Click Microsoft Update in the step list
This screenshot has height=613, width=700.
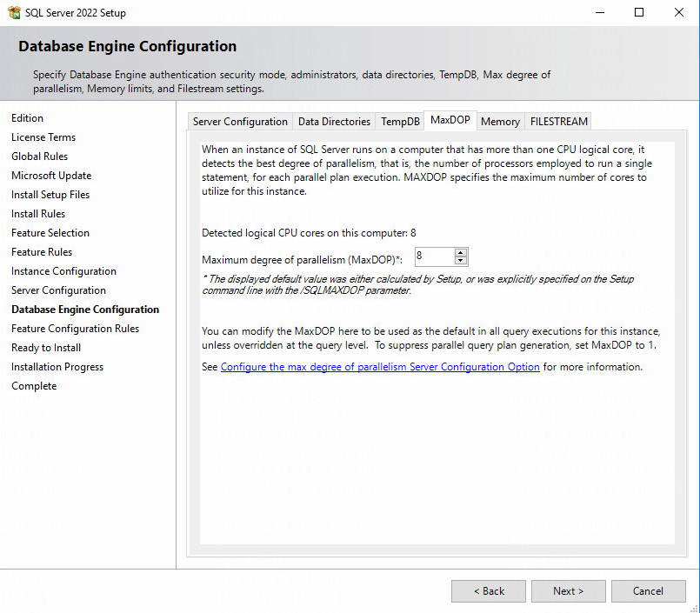51,176
